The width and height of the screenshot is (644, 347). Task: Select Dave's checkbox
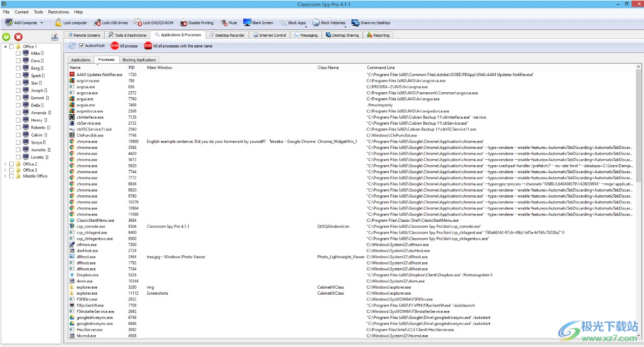point(18,61)
